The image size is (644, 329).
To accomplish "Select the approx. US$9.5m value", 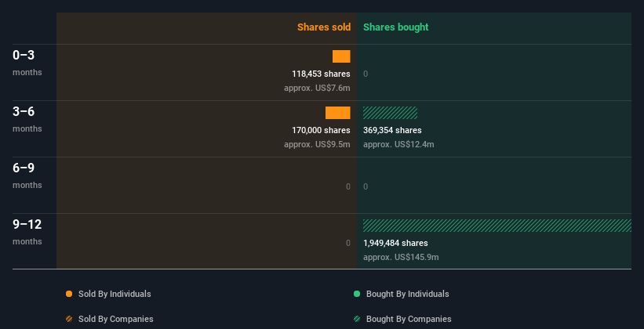I will (317, 144).
